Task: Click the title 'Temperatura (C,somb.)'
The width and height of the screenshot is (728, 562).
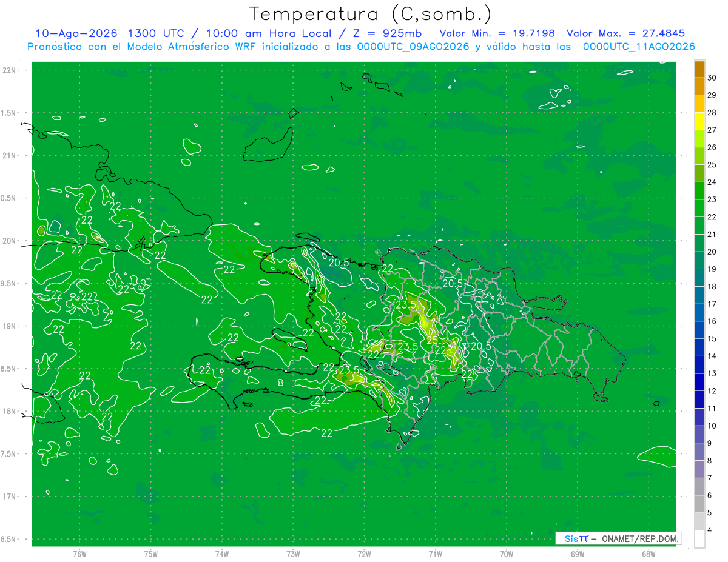Action: point(370,14)
